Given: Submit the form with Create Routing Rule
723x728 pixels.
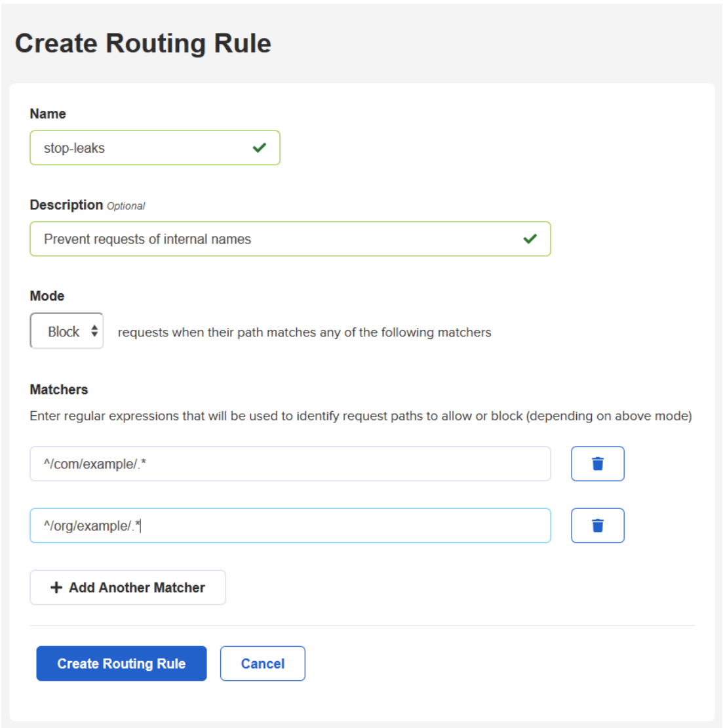Looking at the screenshot, I should (x=121, y=663).
